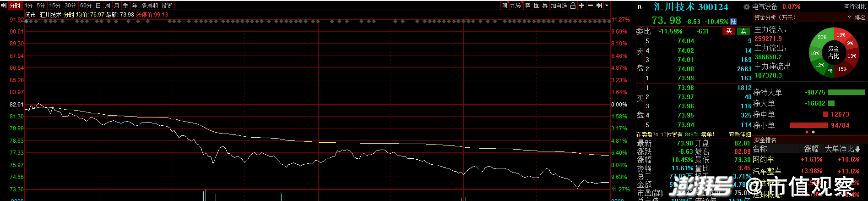Open the 月 monthly chart

tap(117, 6)
